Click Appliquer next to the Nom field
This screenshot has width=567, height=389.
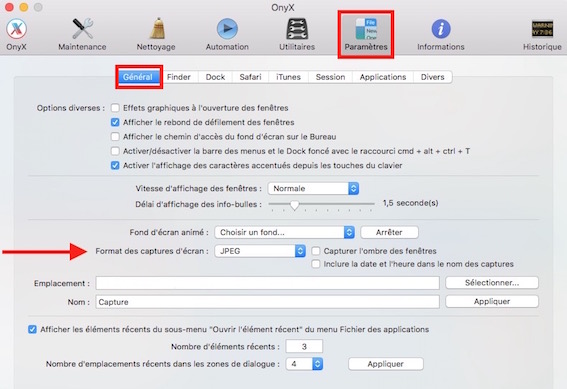(x=492, y=302)
